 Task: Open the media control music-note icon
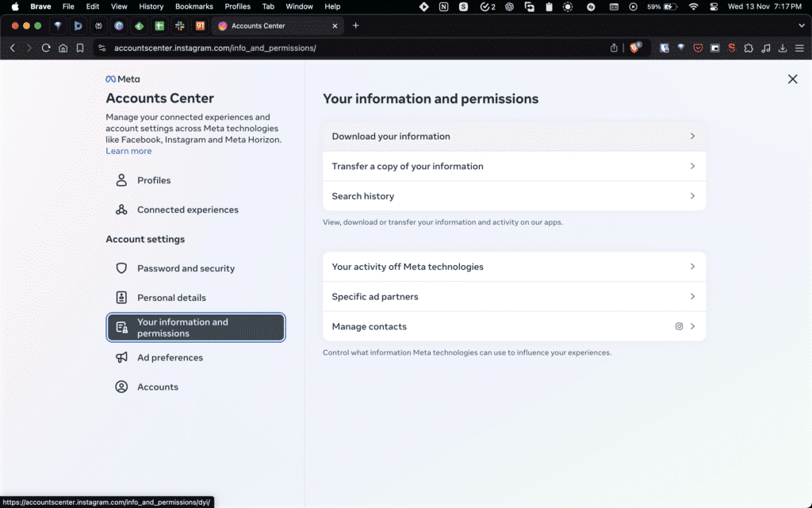(x=766, y=48)
